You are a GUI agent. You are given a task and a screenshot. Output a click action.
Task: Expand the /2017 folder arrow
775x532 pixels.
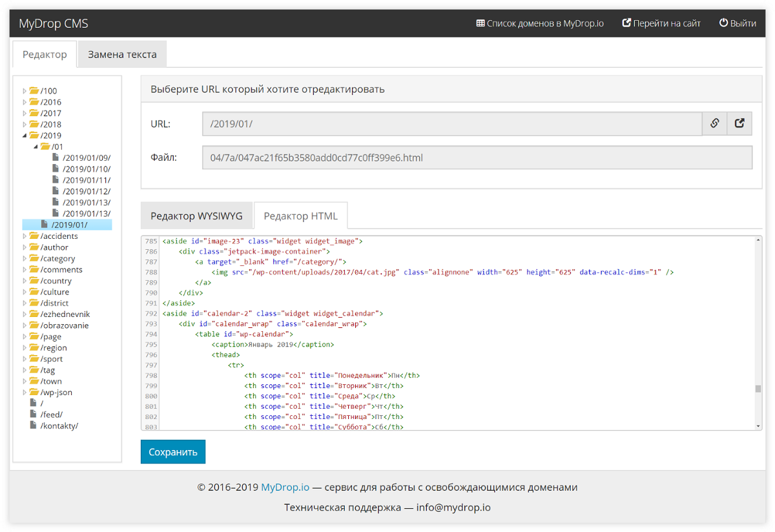[x=25, y=114]
